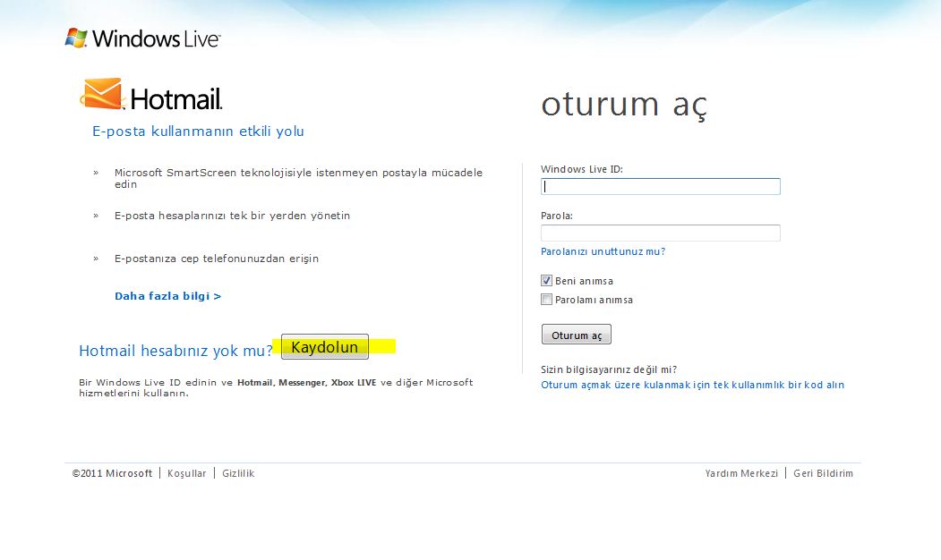Click the 'Parola:' label
941x560 pixels.
point(556,216)
